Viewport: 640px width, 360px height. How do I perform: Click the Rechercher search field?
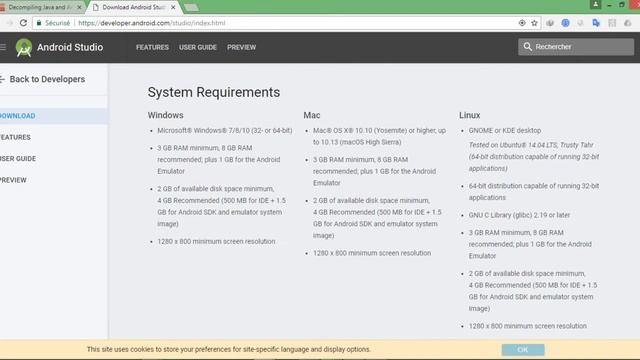(576, 47)
